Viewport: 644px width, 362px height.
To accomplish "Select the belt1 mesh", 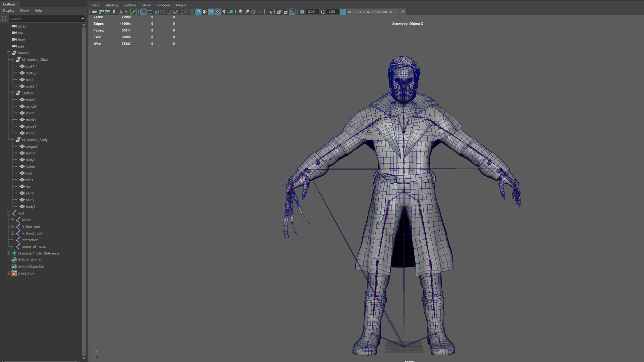I will pos(30,80).
